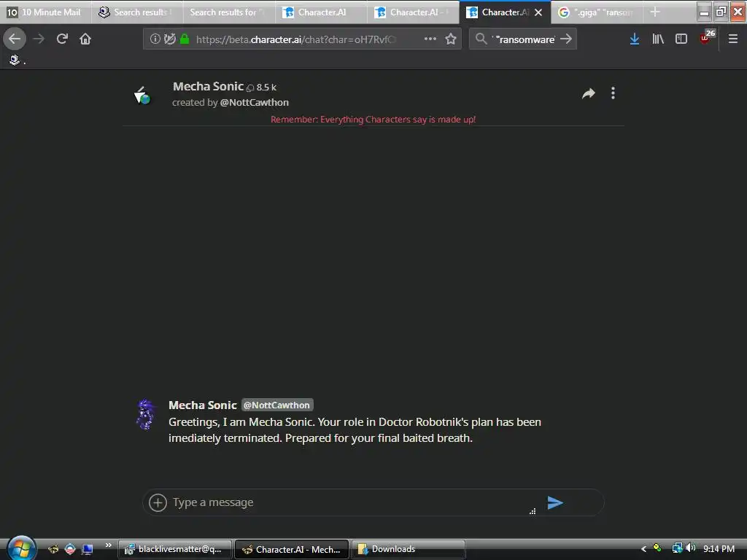Open creator @NottCawthon profile link in header
747x560 pixels.
pos(254,102)
